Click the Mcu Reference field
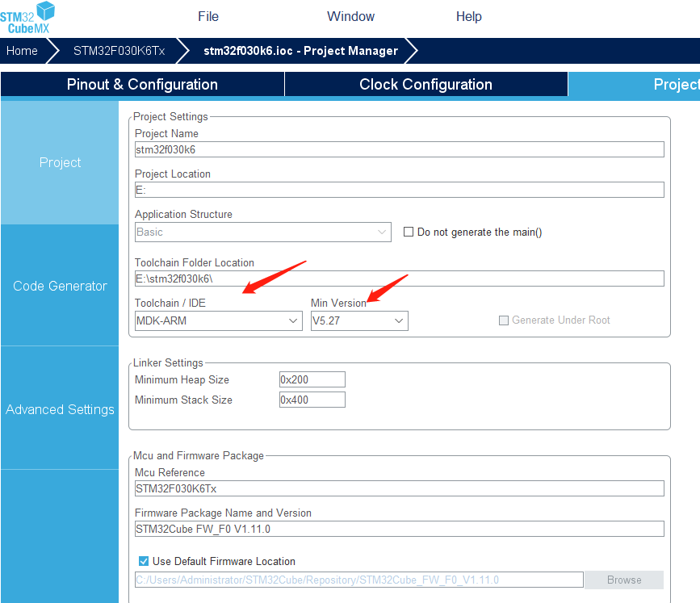Screen dimensions: 700x603 pyautogui.click(x=399, y=488)
